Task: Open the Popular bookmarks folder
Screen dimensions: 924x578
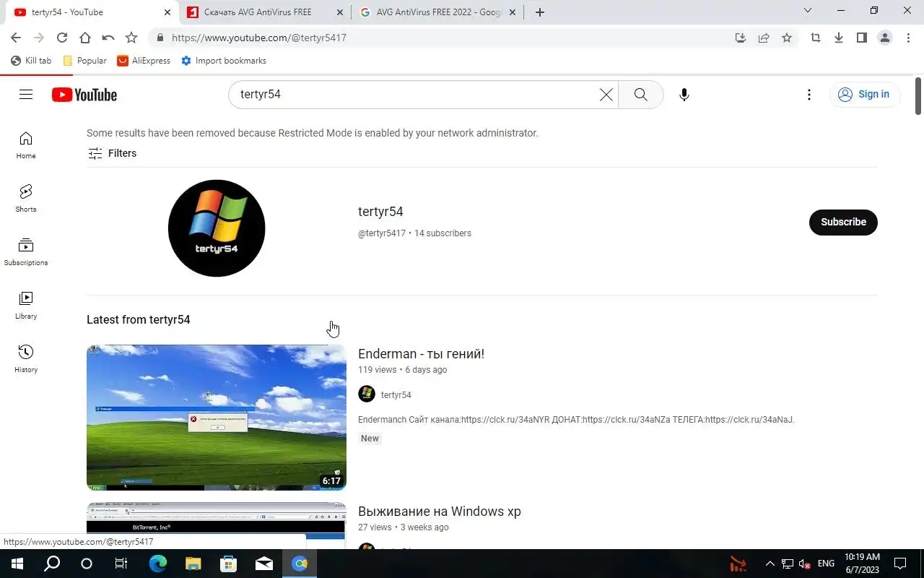Action: (x=85, y=61)
